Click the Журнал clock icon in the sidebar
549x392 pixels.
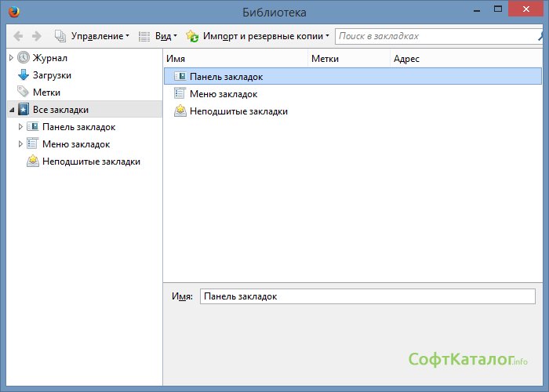pyautogui.click(x=24, y=58)
